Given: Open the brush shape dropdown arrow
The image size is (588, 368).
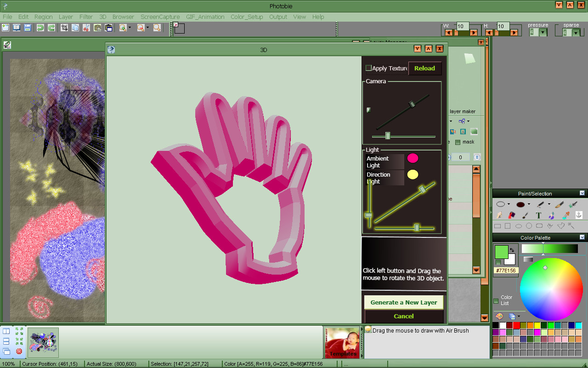Looking at the screenshot, I should coord(529,204).
